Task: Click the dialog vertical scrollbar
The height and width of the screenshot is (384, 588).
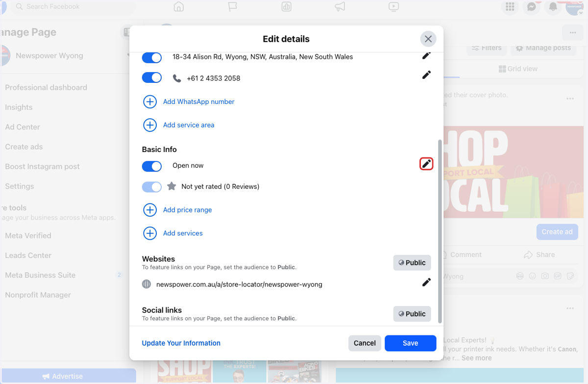Action: point(440,230)
